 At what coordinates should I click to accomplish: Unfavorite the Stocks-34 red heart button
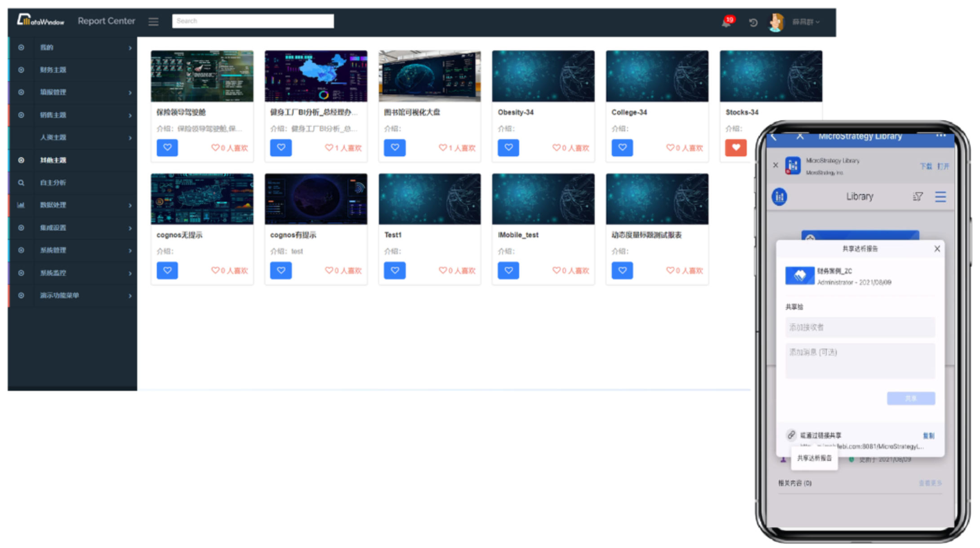(735, 147)
